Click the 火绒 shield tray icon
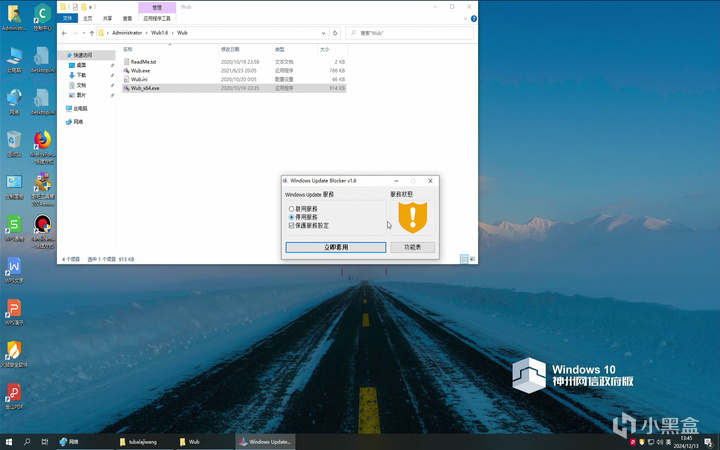 pos(642,442)
